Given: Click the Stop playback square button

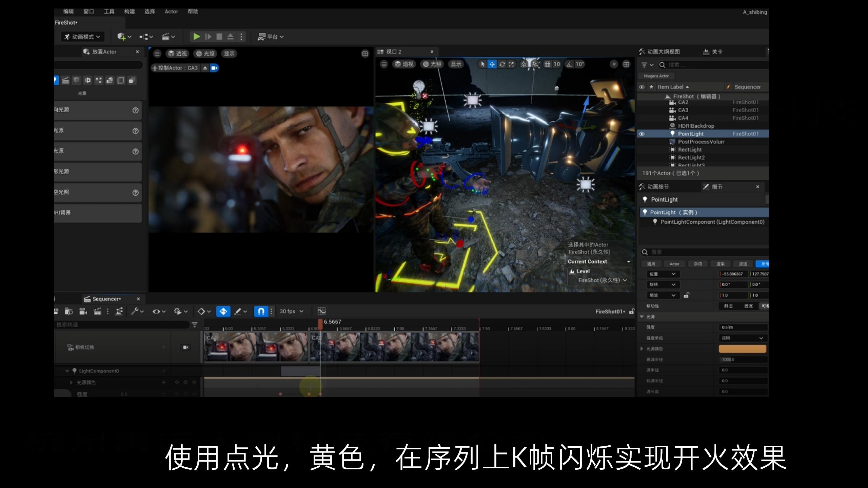Looking at the screenshot, I should [219, 37].
